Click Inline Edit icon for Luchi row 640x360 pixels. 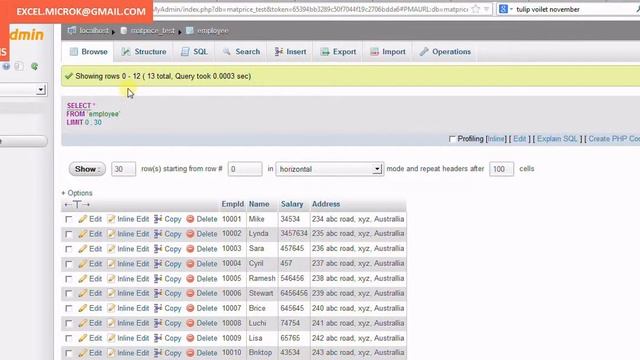point(111,323)
